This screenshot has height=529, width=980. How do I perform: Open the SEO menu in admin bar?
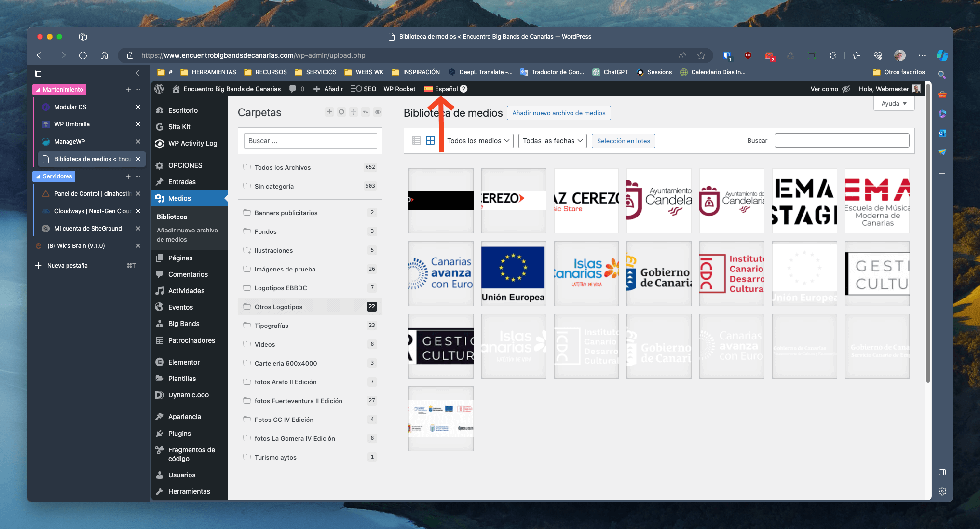pos(363,89)
